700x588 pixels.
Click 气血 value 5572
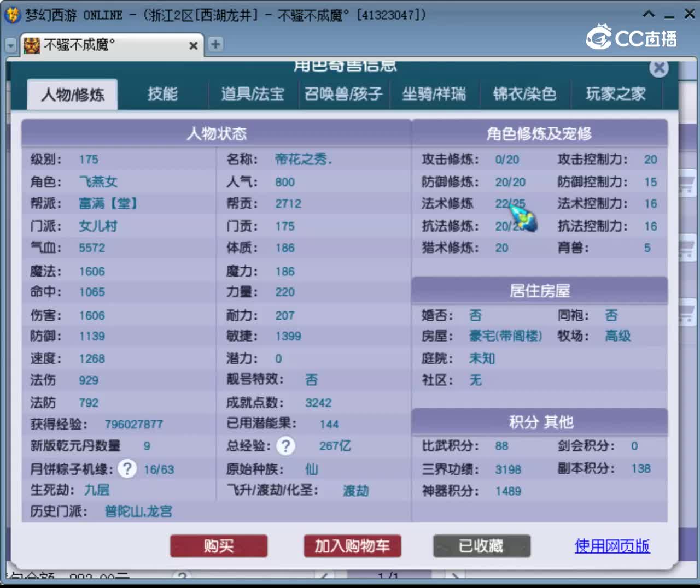92,248
